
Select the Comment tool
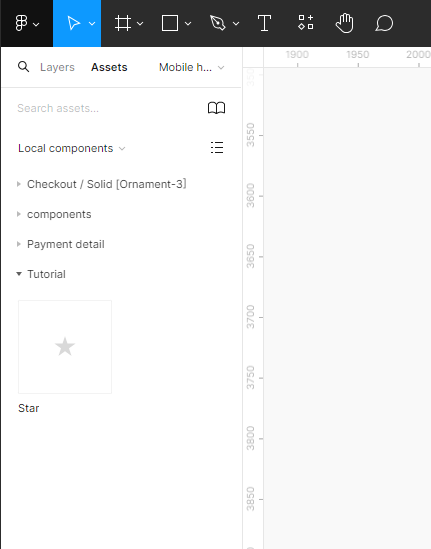coord(384,23)
